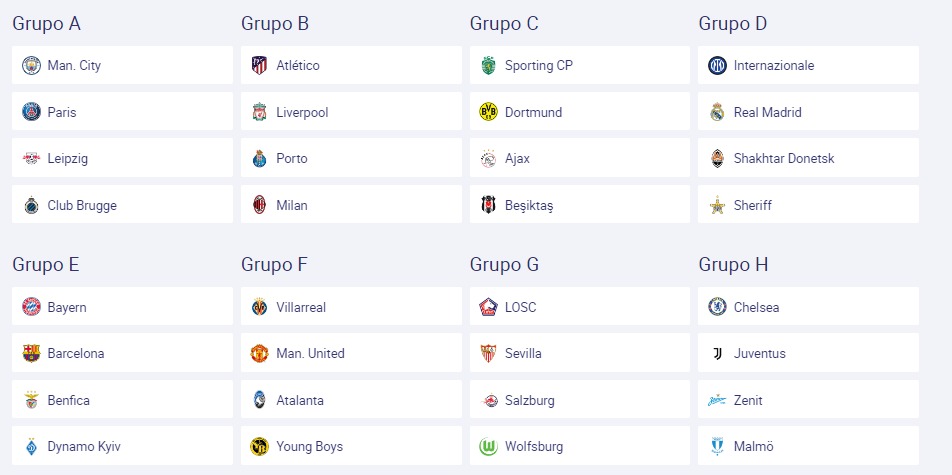Click the Real Madrid crest icon
Viewport: 952px width, 475px height.
coord(718,112)
